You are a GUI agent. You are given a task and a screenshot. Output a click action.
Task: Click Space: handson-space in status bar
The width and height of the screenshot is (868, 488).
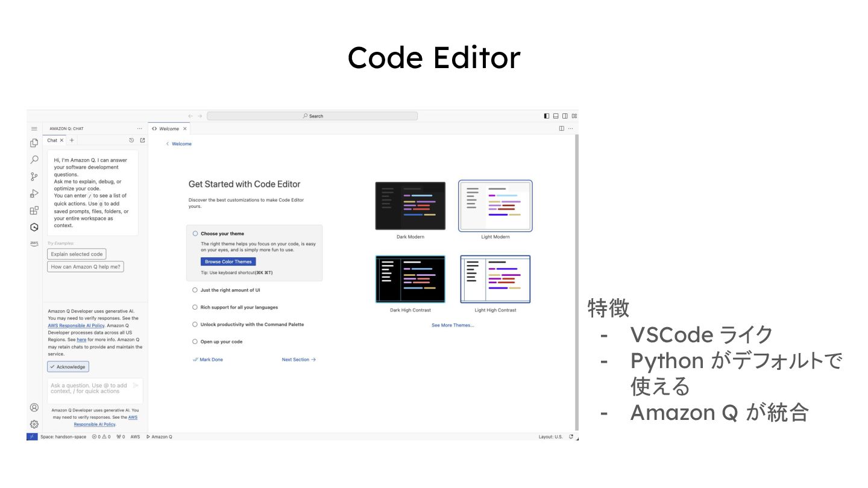tap(63, 437)
